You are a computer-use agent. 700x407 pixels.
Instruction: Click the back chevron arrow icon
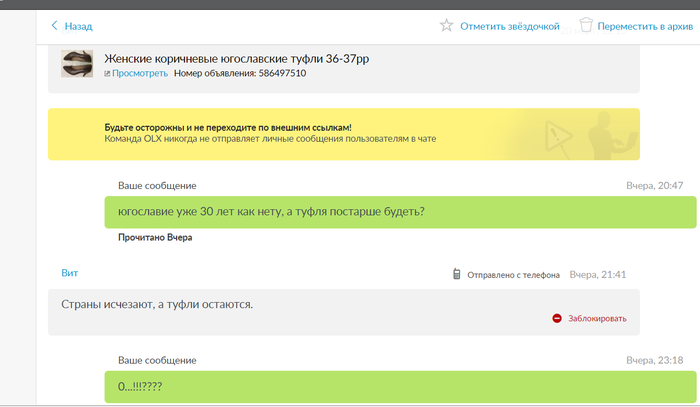pos(54,25)
